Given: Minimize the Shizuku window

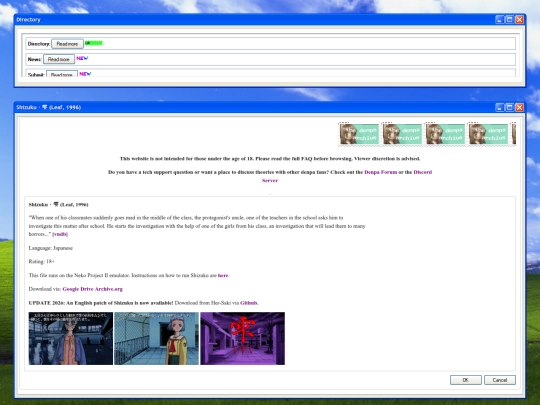Looking at the screenshot, I should (500, 107).
